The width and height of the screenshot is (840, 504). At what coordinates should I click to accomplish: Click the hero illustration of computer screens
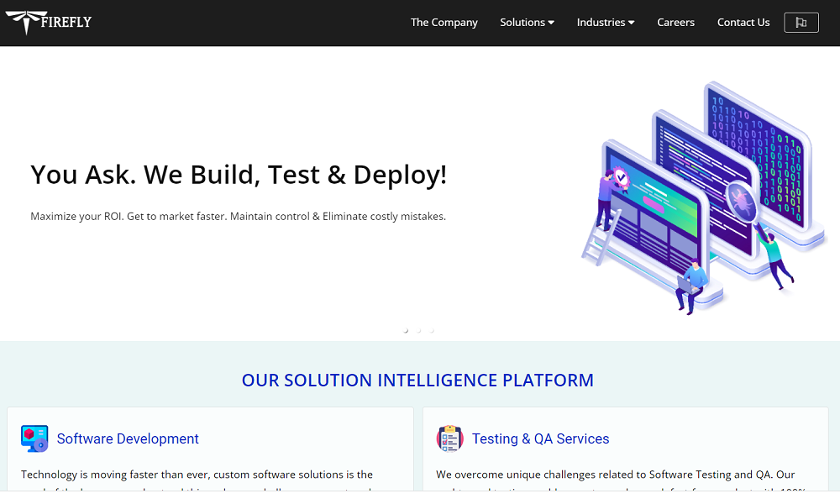point(702,197)
